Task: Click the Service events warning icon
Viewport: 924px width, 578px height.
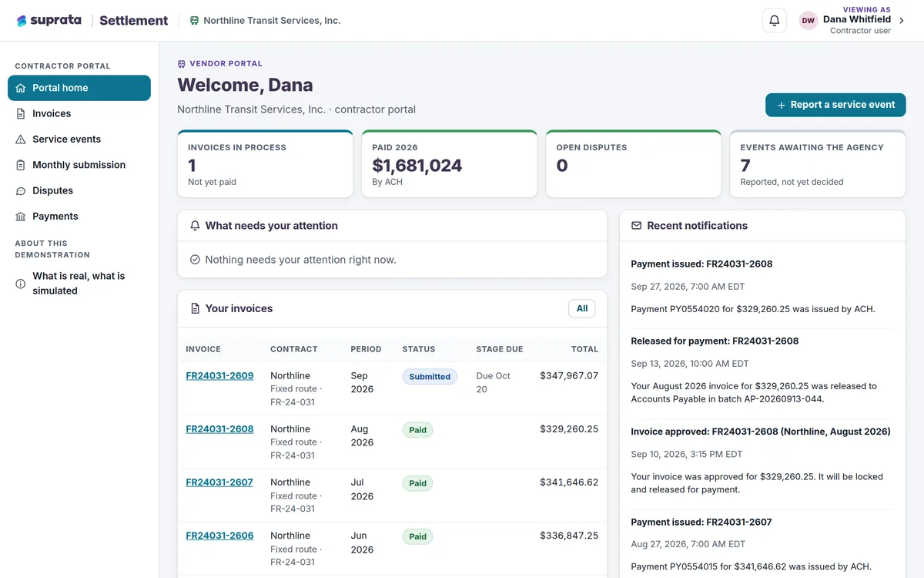Action: [21, 139]
